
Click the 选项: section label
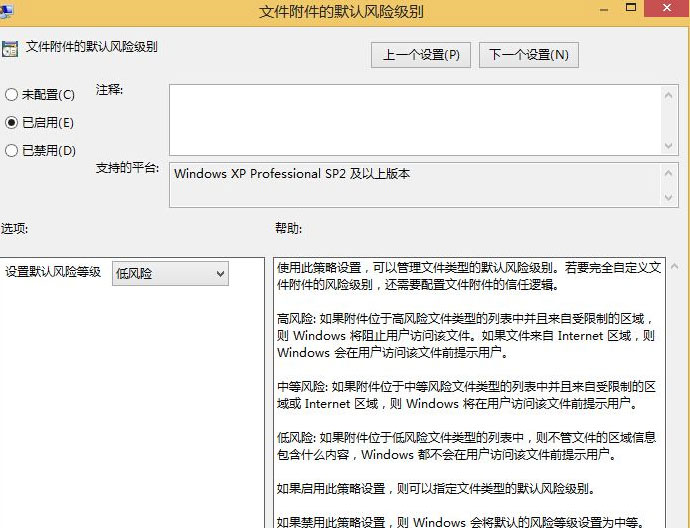tap(15, 229)
